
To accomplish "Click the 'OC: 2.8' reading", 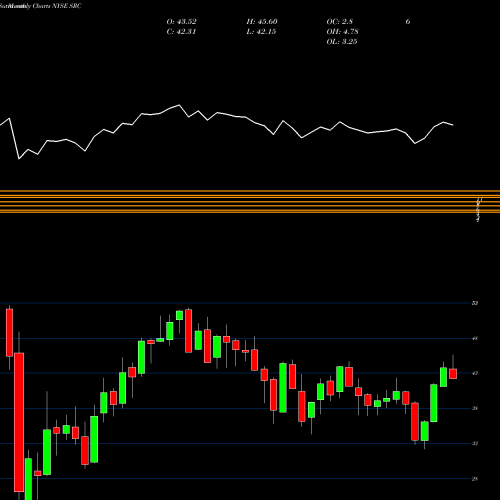I will pos(340,22).
